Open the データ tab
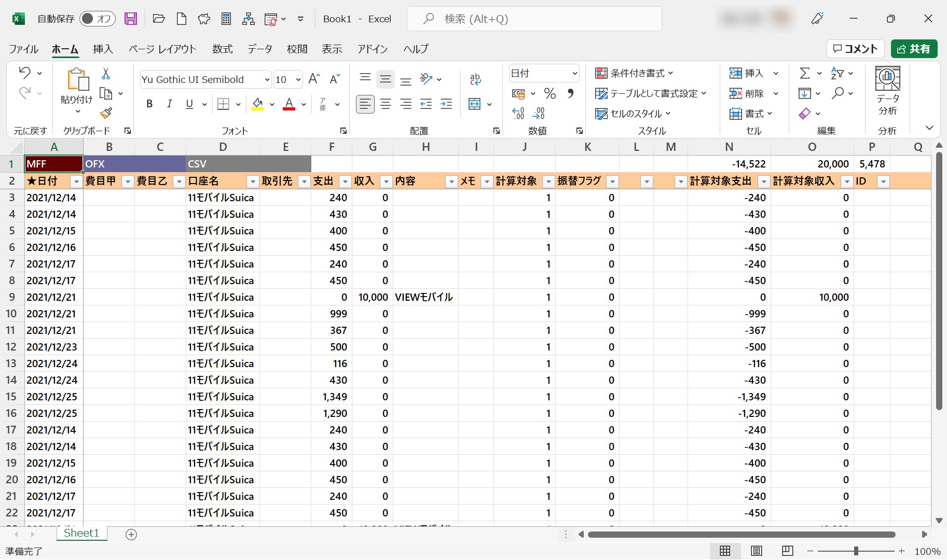947x560 pixels. (x=259, y=49)
